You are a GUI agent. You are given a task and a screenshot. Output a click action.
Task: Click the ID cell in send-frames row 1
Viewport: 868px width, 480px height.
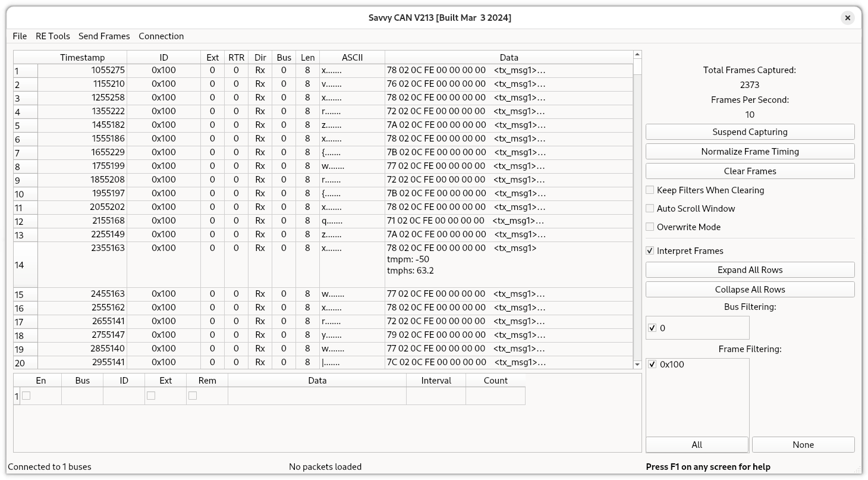click(x=124, y=396)
